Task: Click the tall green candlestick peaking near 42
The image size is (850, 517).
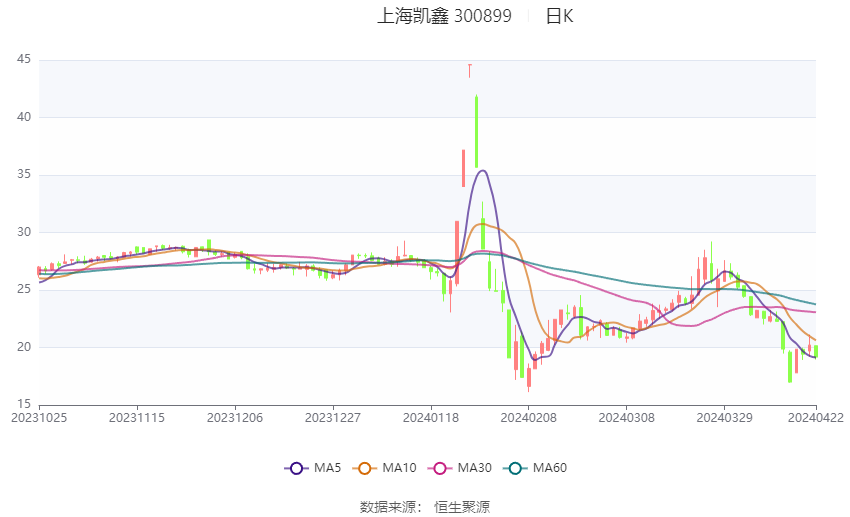Action: click(477, 130)
